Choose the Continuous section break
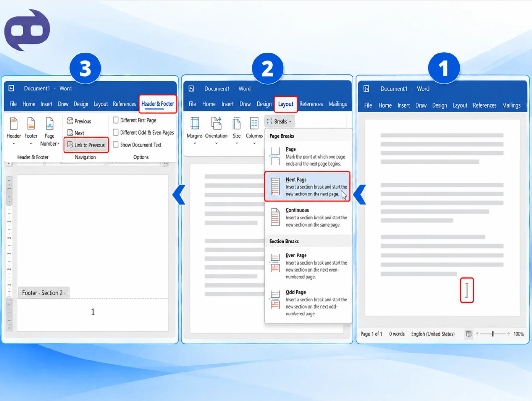This screenshot has height=401, width=532. [x=308, y=217]
